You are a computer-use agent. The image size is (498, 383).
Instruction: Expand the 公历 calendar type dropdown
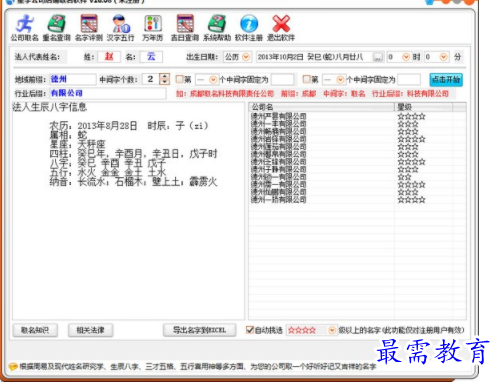(x=246, y=57)
